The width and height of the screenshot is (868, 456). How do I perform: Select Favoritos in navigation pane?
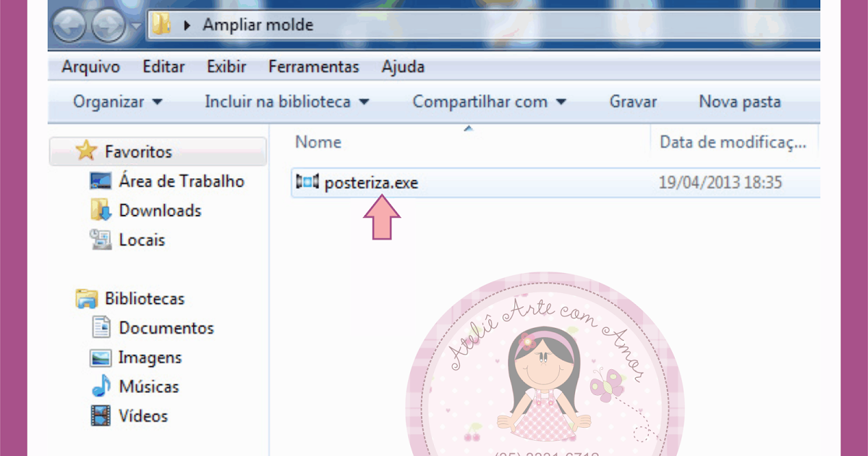pos(138,152)
